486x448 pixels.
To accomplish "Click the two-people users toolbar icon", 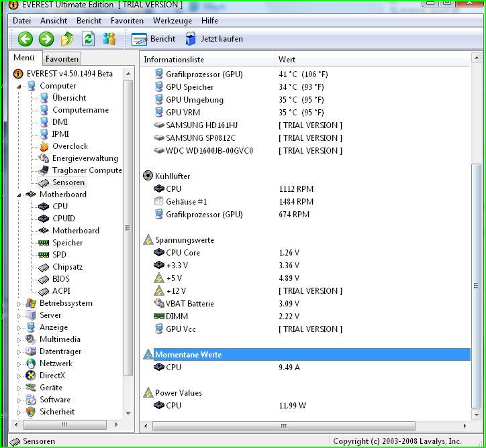I will point(109,39).
